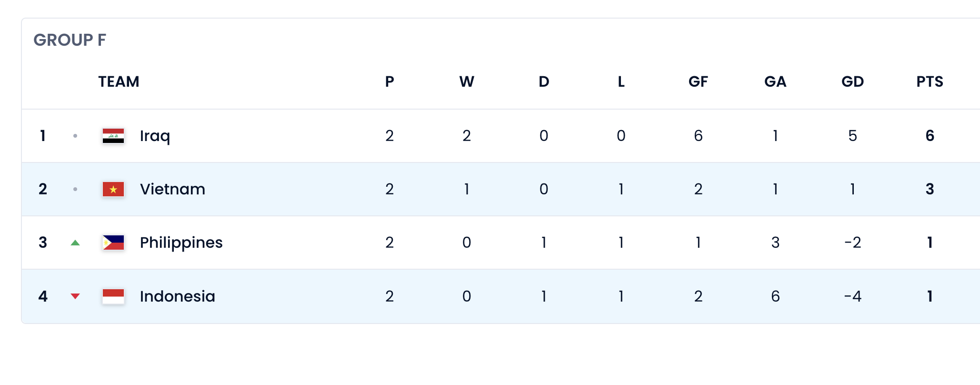Click the Indonesia flag icon
Screen dimensions: 980x385
(x=113, y=296)
